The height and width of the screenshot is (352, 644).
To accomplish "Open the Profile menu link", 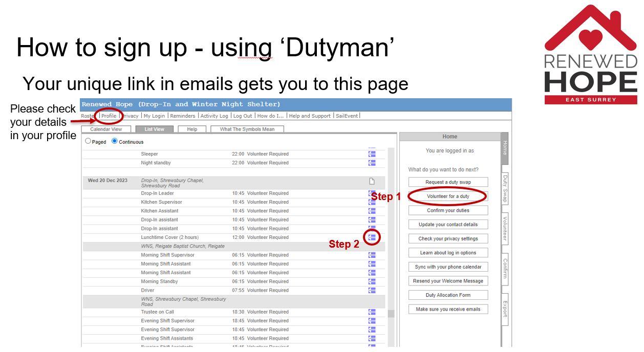I will tap(109, 116).
